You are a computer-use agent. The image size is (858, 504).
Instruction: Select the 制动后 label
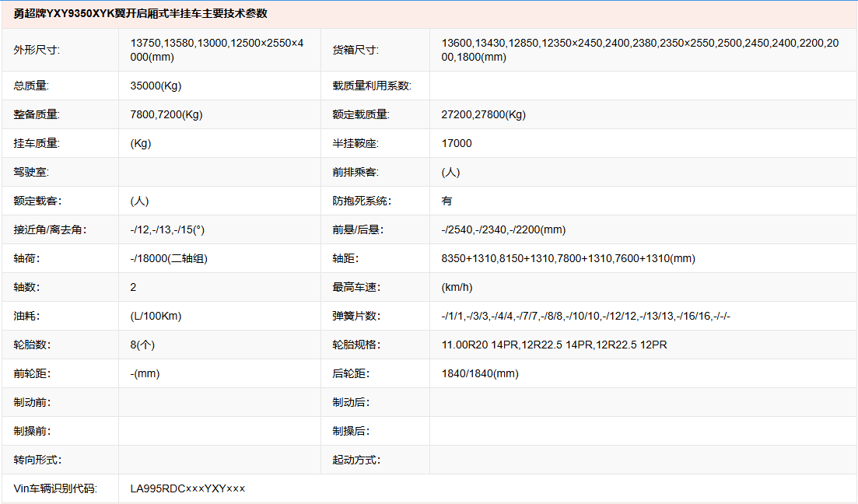point(351,403)
